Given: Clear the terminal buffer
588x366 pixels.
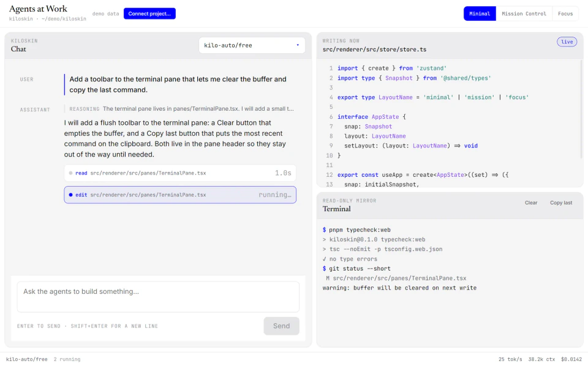Looking at the screenshot, I should (x=530, y=203).
